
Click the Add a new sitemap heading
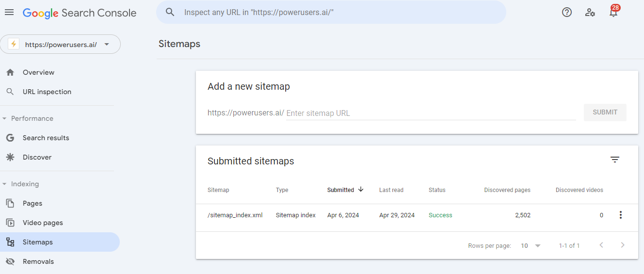click(249, 87)
